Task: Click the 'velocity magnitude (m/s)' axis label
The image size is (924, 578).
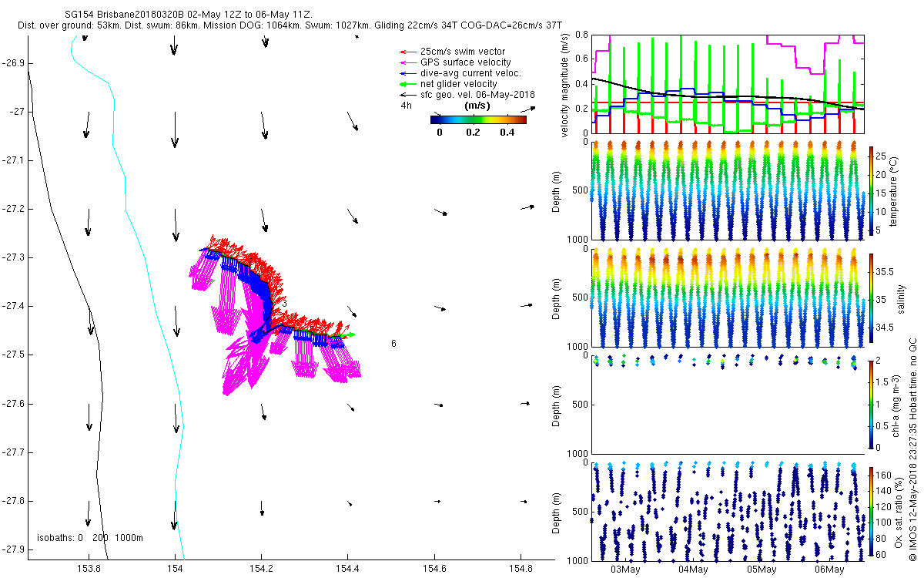Action: [x=565, y=85]
